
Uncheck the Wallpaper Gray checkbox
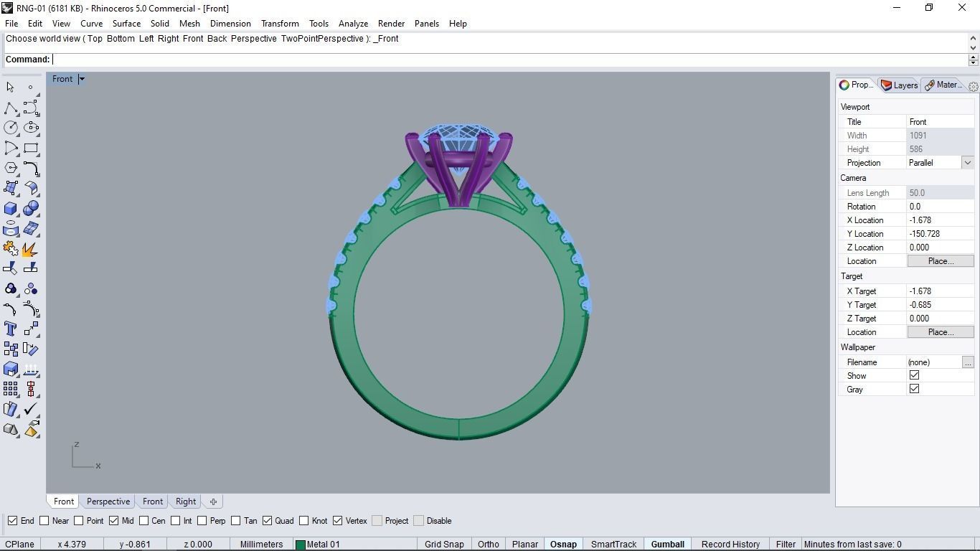click(x=914, y=389)
